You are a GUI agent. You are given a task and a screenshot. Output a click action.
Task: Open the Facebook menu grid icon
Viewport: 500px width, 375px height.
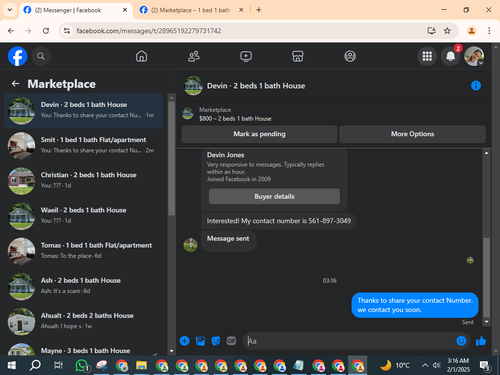[x=427, y=56]
